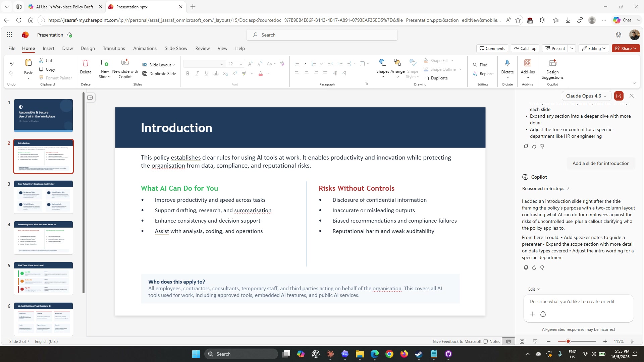Open the Edit mode dropdown in Copilot
Screen dimensions: 644x362
[534, 289]
